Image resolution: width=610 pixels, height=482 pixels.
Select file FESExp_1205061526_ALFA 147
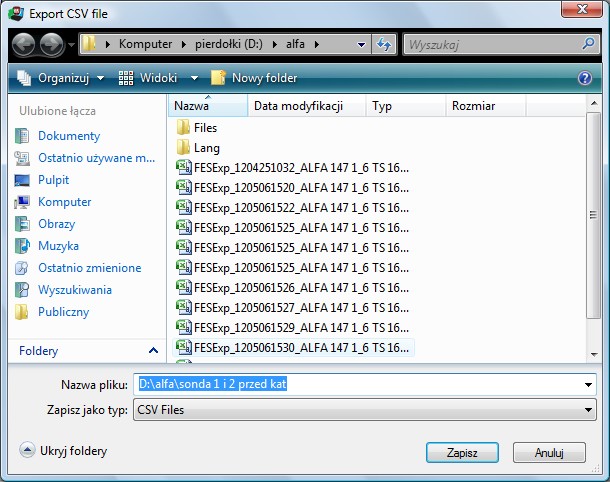(x=293, y=287)
